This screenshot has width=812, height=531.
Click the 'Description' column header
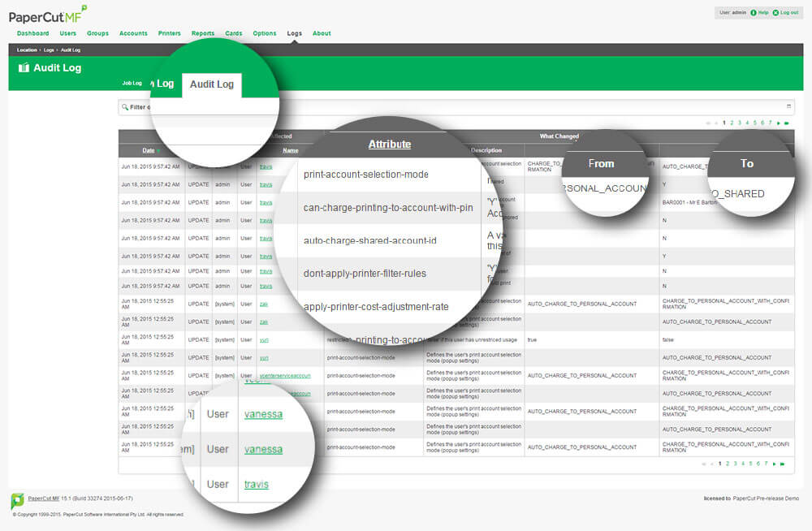tap(486, 150)
